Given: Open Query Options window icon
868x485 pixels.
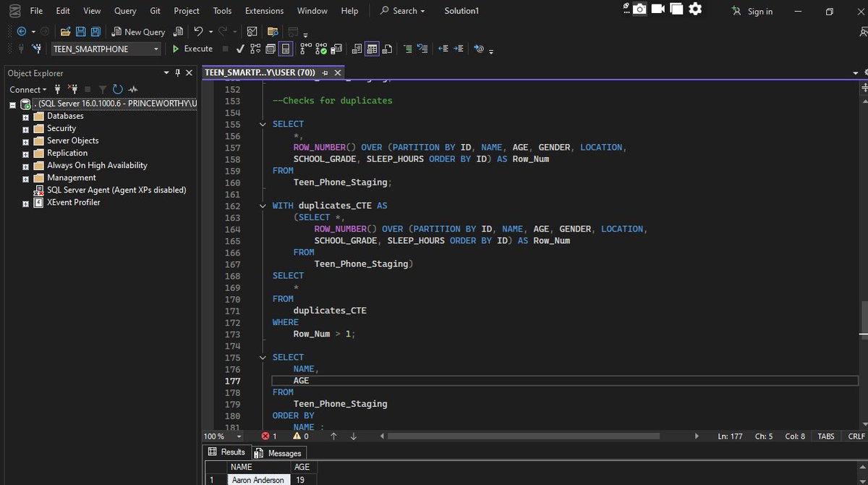Looking at the screenshot, I should [270, 48].
